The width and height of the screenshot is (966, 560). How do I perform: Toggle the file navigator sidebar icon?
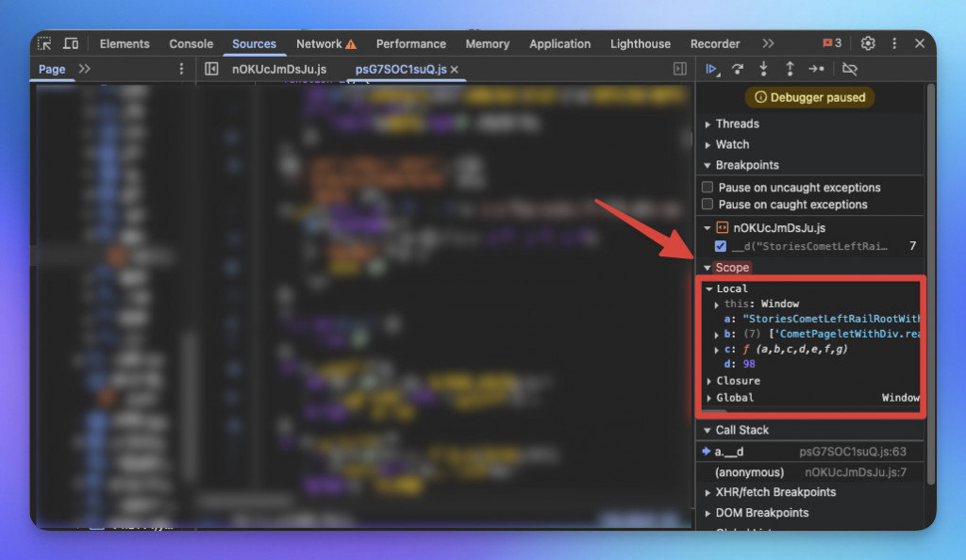(211, 69)
